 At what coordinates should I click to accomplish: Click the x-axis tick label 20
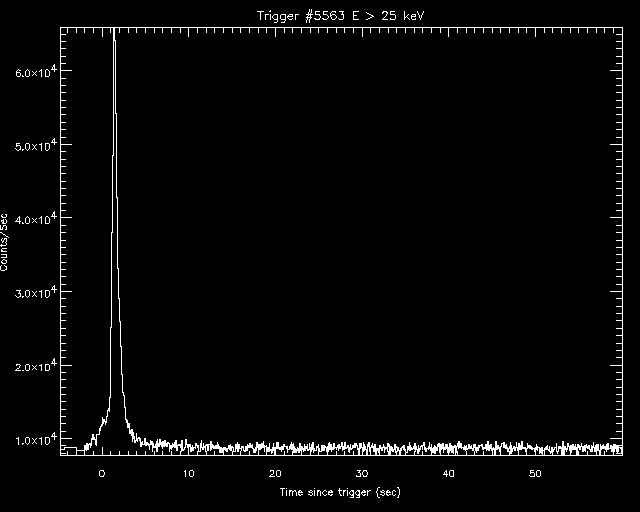tap(275, 474)
